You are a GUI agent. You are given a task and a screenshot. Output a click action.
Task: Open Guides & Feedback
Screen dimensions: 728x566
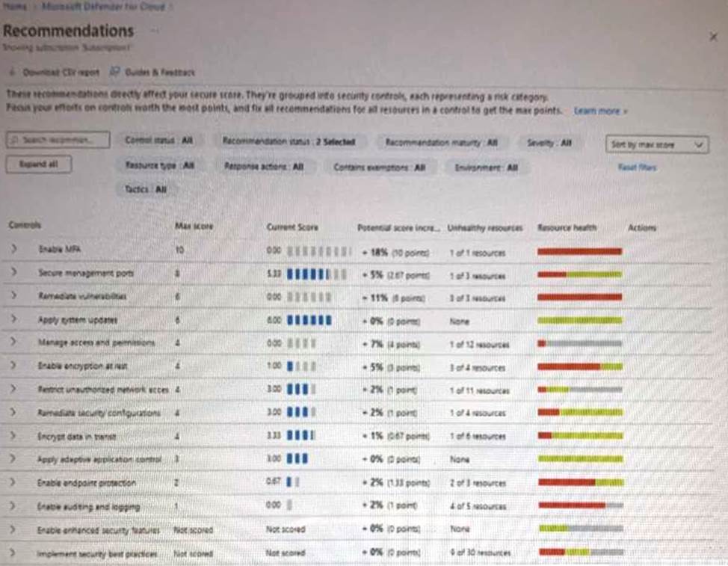(x=152, y=73)
